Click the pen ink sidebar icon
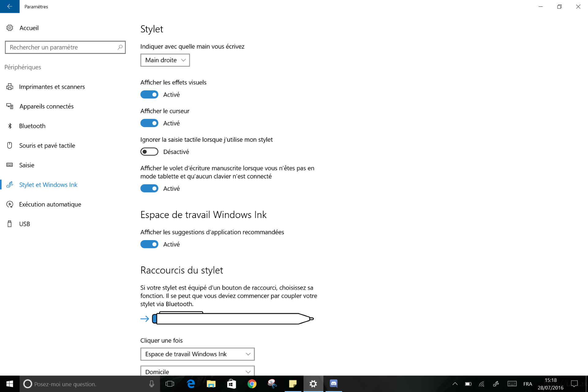This screenshot has width=588, height=392. (10, 185)
